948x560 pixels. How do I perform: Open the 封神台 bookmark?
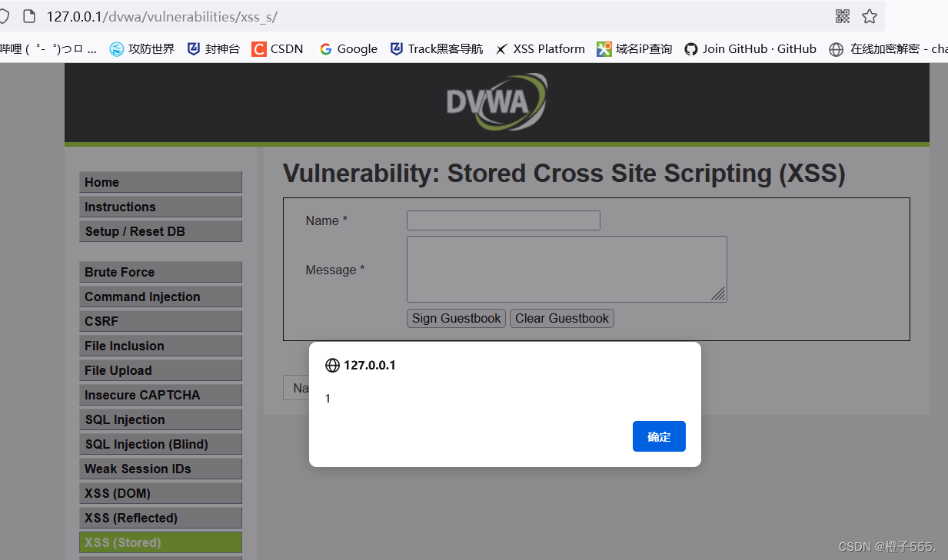pyautogui.click(x=214, y=49)
